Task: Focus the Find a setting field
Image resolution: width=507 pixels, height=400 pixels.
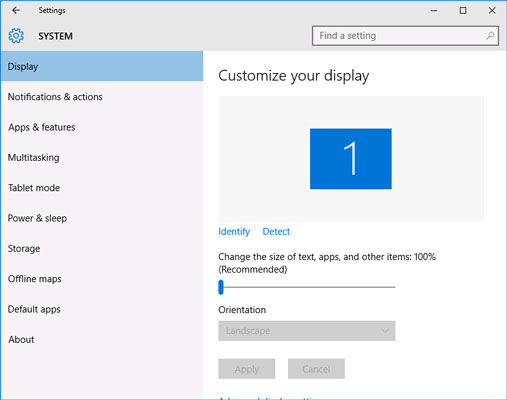Action: coord(405,36)
